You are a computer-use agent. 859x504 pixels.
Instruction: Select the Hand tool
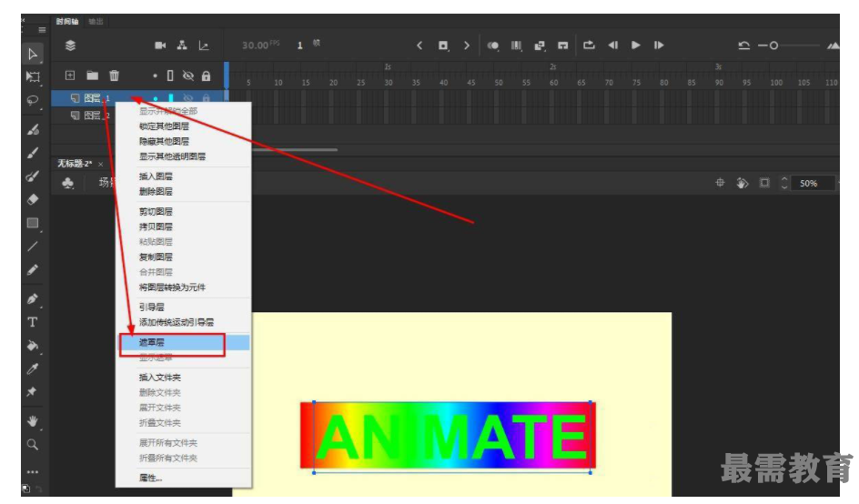click(x=33, y=420)
